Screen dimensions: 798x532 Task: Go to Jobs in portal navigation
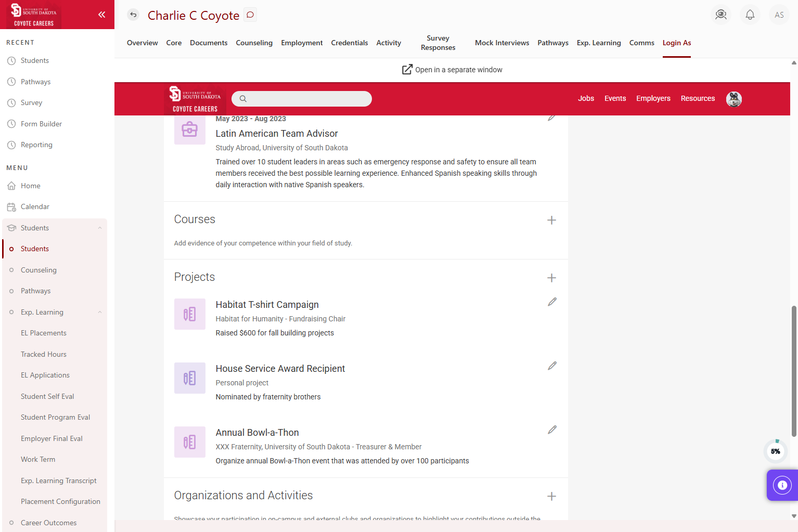[x=586, y=98]
